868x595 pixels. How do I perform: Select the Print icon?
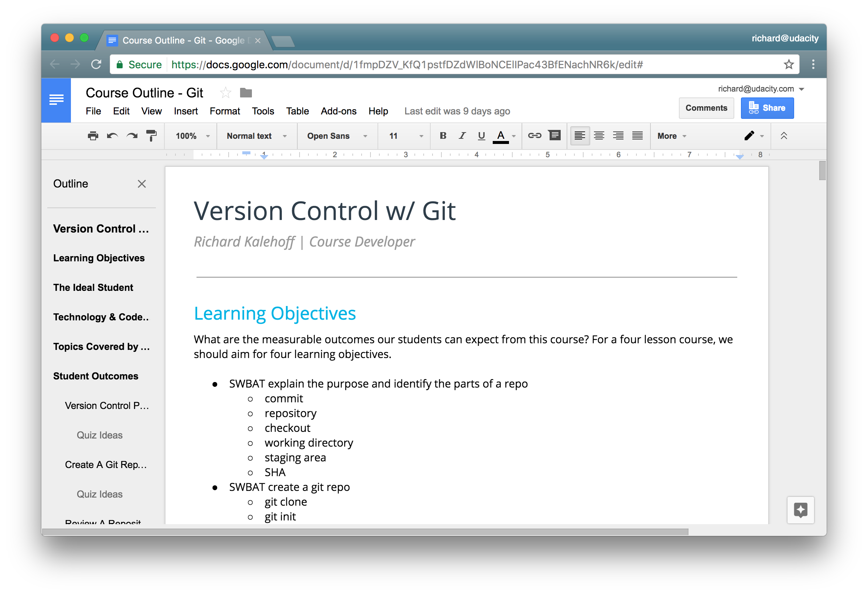[93, 136]
